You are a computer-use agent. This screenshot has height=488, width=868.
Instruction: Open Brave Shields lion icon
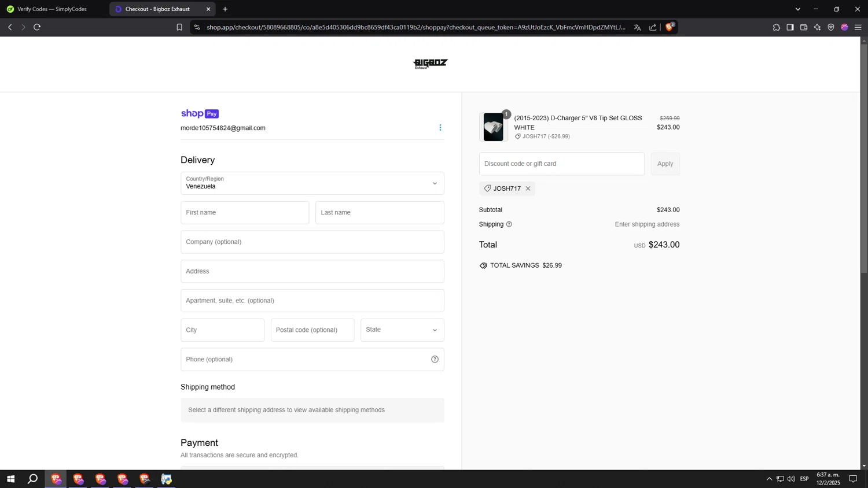pyautogui.click(x=670, y=27)
